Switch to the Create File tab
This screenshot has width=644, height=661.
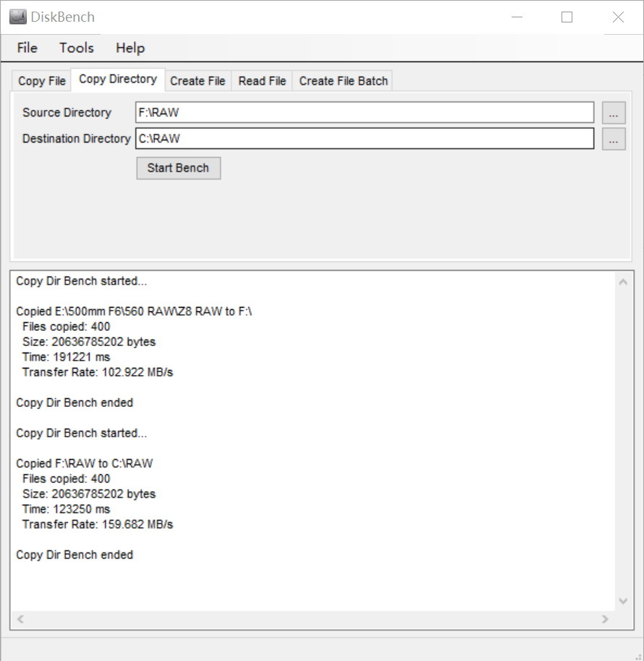(198, 80)
